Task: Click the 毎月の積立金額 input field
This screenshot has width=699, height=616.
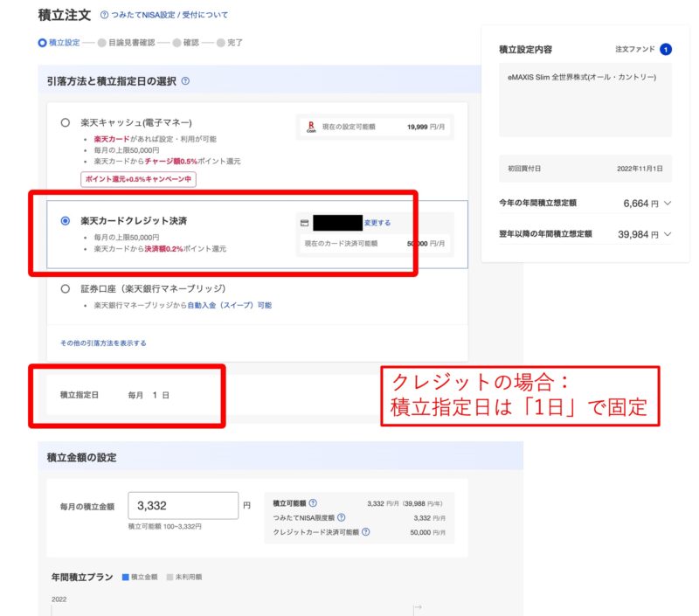Action: click(183, 505)
